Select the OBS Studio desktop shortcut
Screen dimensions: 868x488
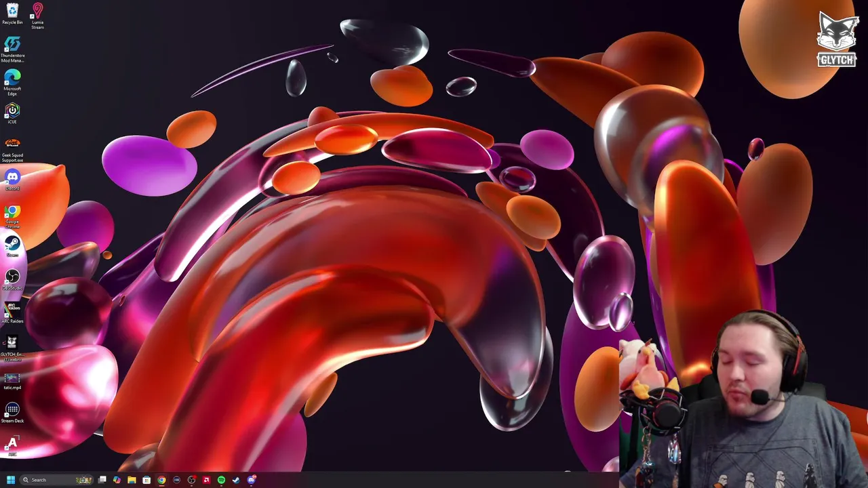click(12, 279)
